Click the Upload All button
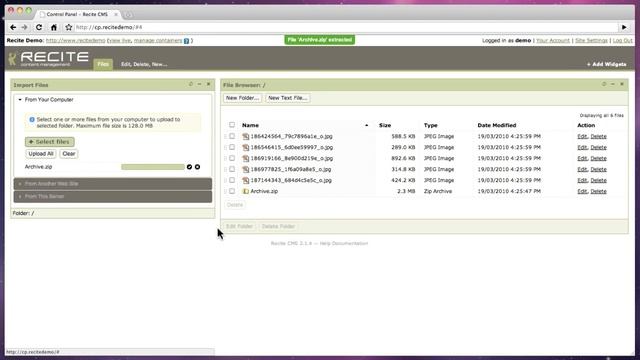 (41, 154)
